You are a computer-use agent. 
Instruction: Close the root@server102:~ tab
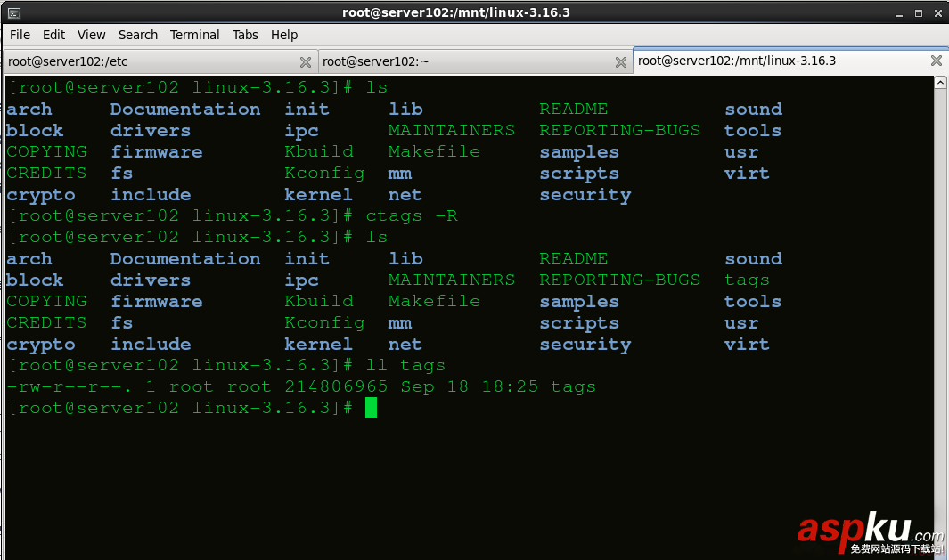(x=620, y=62)
